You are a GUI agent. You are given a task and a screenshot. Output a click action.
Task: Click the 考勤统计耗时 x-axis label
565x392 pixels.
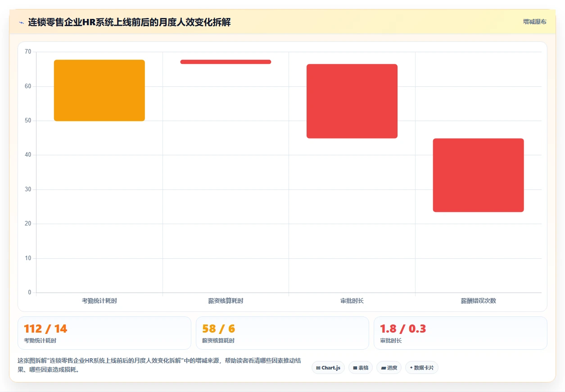point(99,301)
